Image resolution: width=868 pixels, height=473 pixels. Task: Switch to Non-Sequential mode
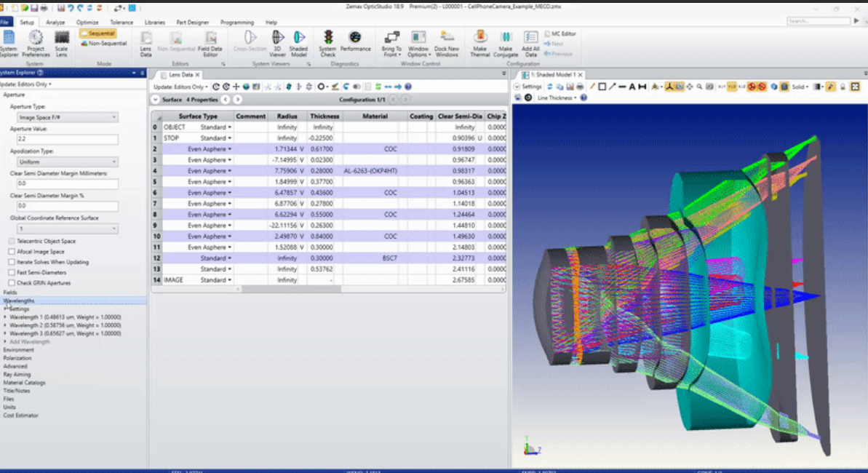103,43
